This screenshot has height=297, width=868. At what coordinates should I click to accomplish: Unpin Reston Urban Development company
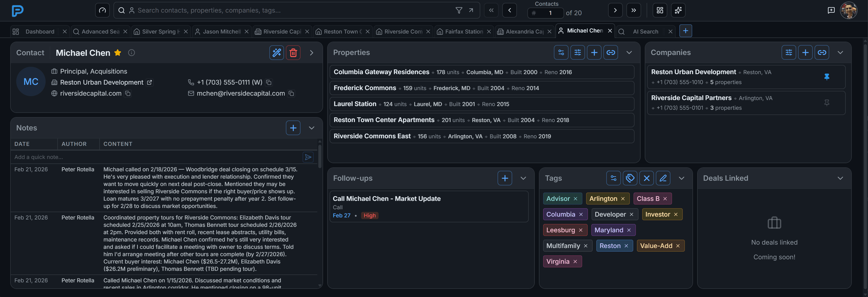tap(826, 77)
